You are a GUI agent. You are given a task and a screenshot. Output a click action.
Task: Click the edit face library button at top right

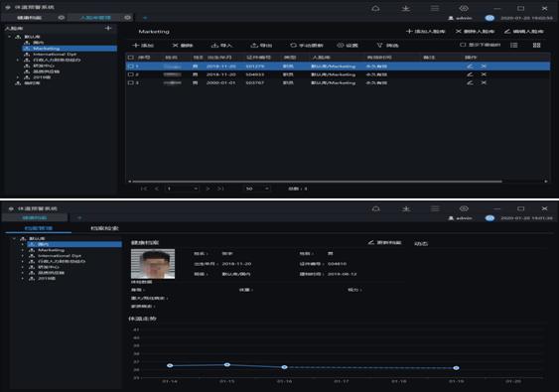click(x=523, y=32)
